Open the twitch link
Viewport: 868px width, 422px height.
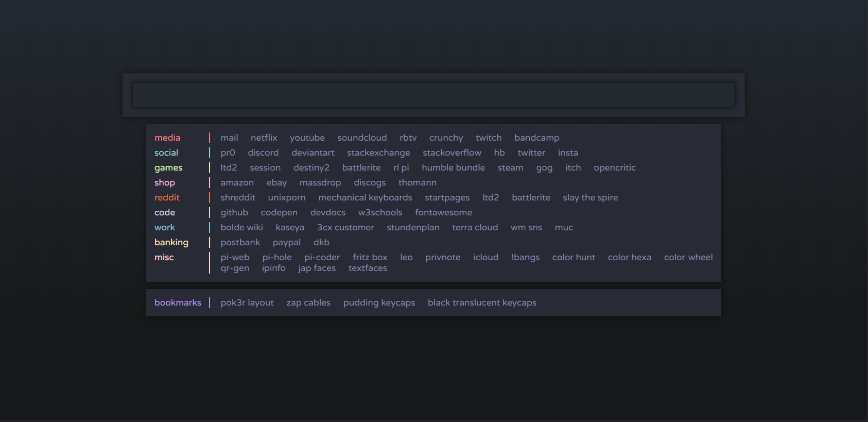(x=489, y=138)
